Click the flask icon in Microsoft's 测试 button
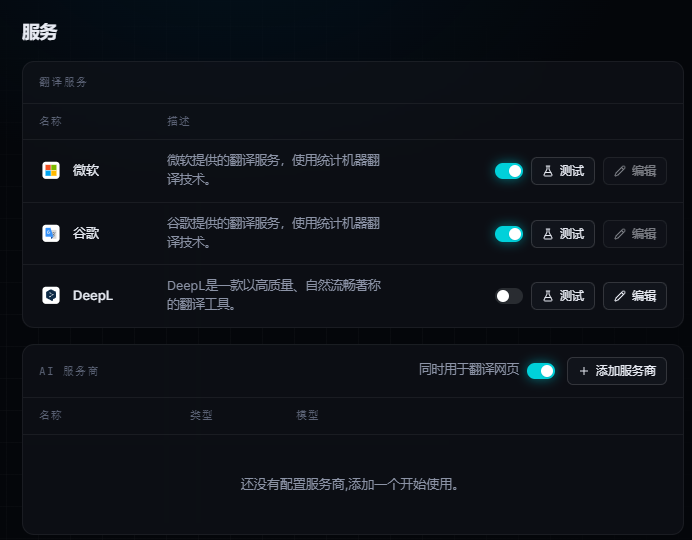 (x=548, y=171)
